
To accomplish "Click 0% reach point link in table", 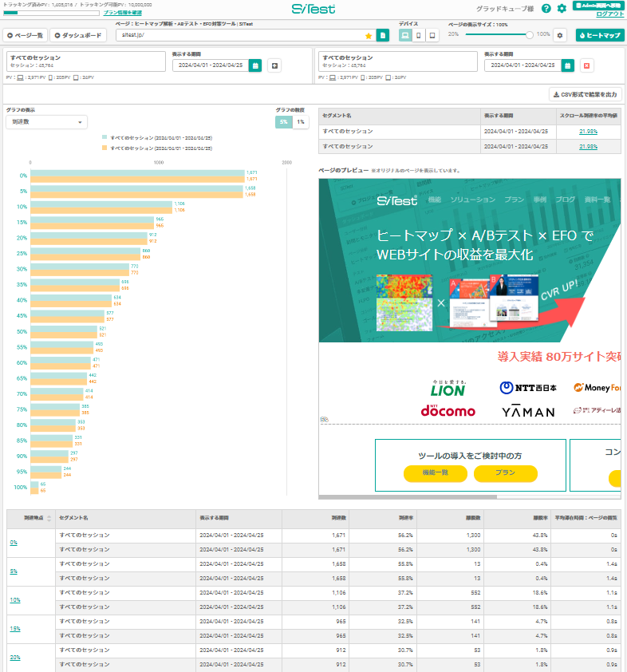I will click(14, 543).
